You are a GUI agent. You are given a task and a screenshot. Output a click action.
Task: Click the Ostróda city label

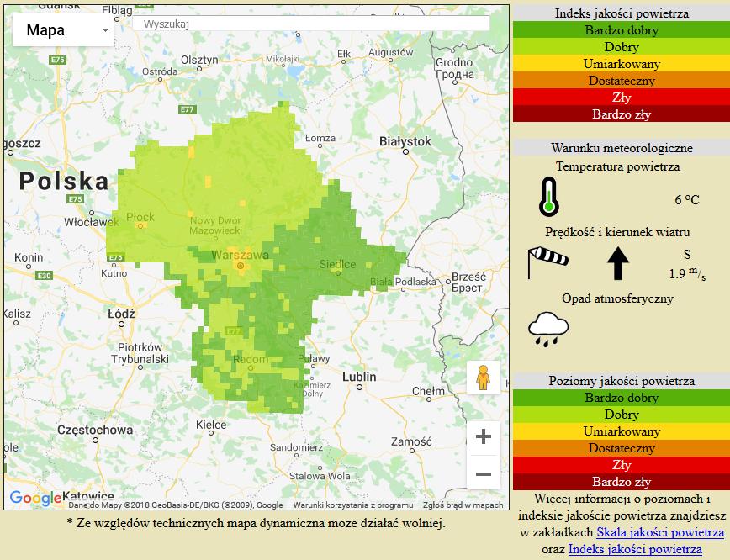coord(160,71)
